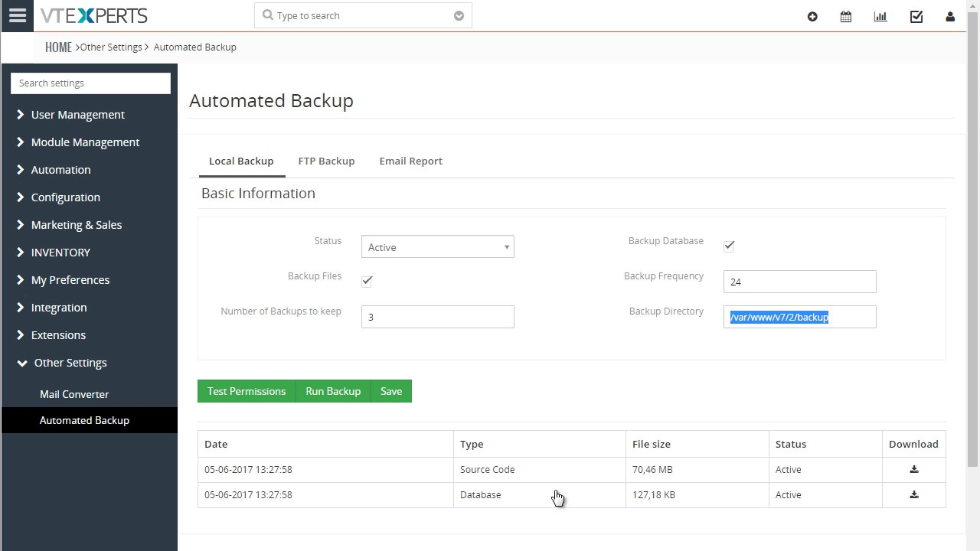Download the Source Code backup
Screen dimensions: 980x551
913,470
